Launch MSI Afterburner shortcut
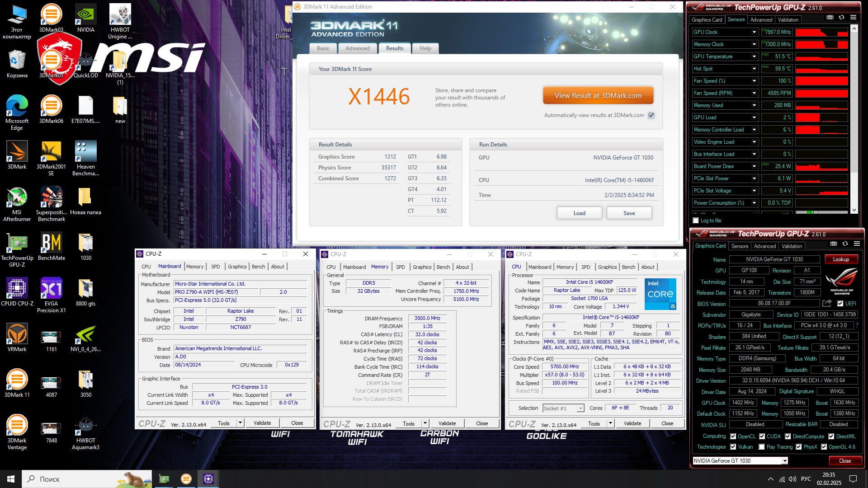The image size is (868, 488). coord(17,204)
